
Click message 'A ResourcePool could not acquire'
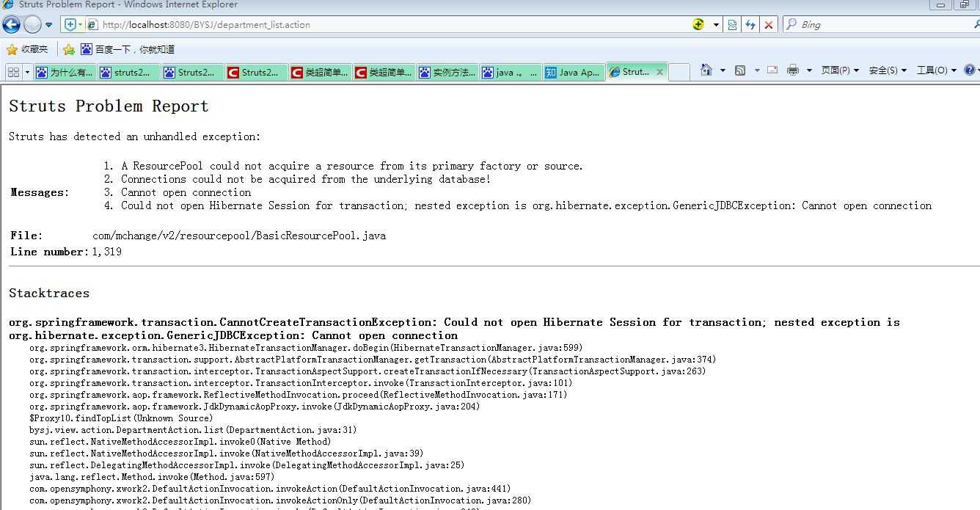352,166
